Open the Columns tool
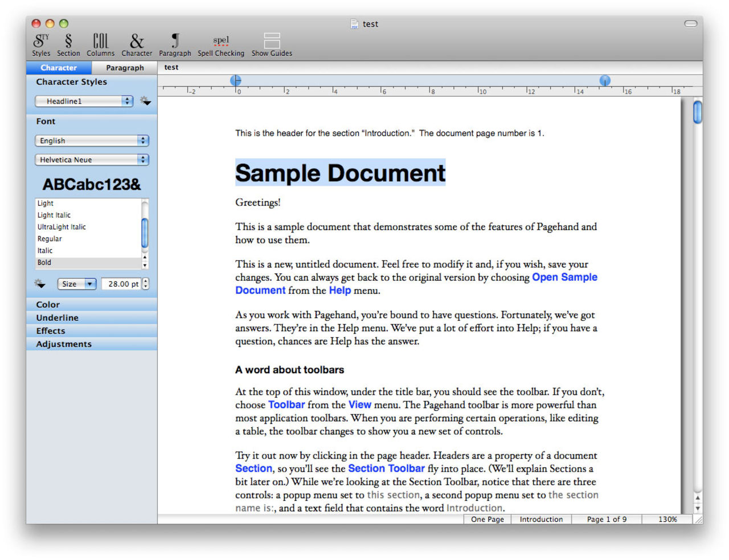This screenshot has width=729, height=560. pyautogui.click(x=100, y=44)
